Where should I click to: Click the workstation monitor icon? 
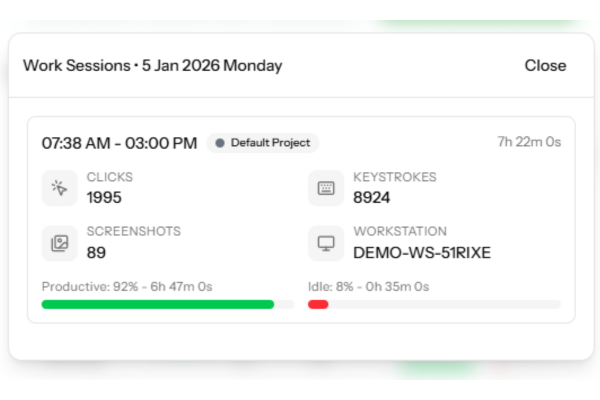pos(326,243)
